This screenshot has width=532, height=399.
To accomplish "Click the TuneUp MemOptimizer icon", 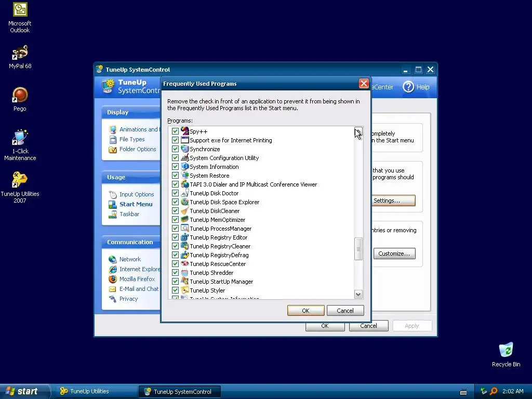I will (x=184, y=219).
